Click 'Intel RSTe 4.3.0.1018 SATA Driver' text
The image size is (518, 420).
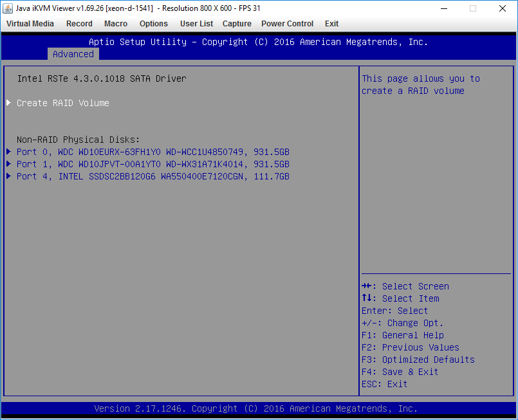[x=102, y=78]
